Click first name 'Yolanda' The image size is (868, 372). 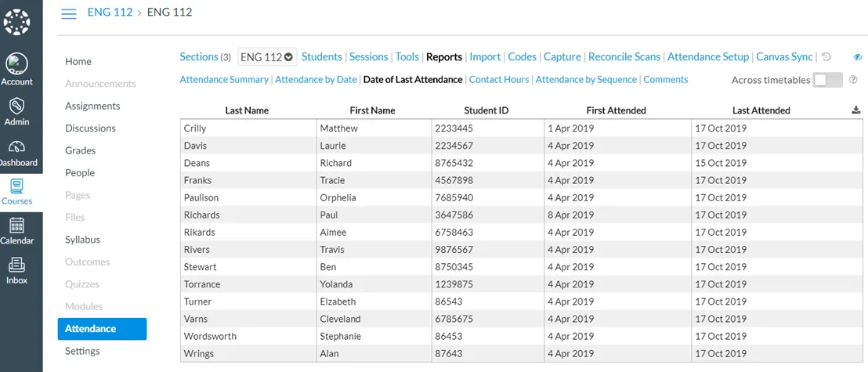click(x=336, y=284)
